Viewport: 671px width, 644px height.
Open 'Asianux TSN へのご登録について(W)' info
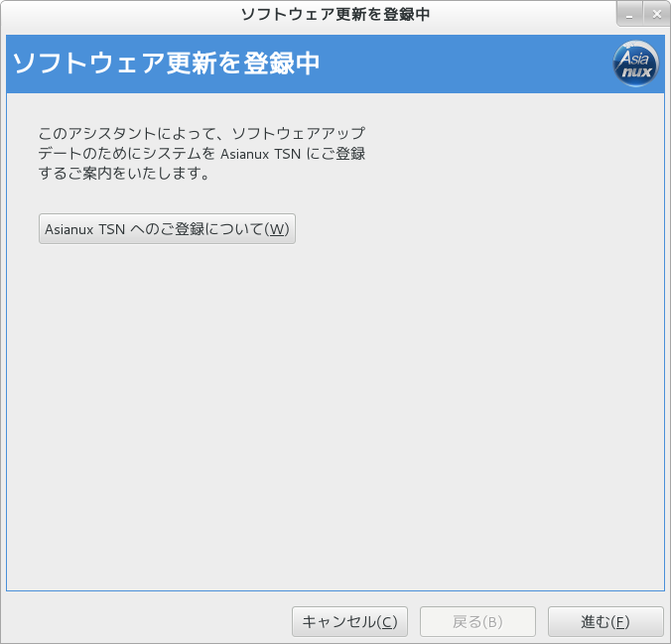tap(167, 229)
